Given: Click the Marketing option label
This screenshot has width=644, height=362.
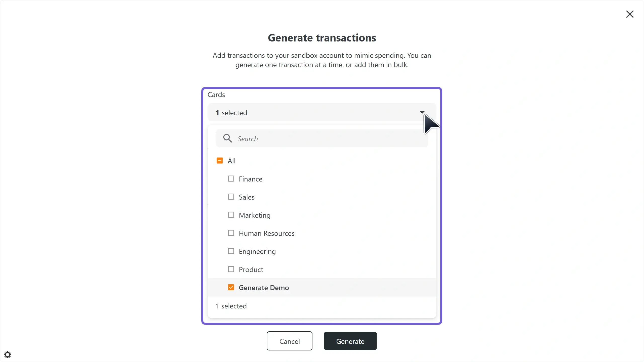Looking at the screenshot, I should click(x=255, y=215).
